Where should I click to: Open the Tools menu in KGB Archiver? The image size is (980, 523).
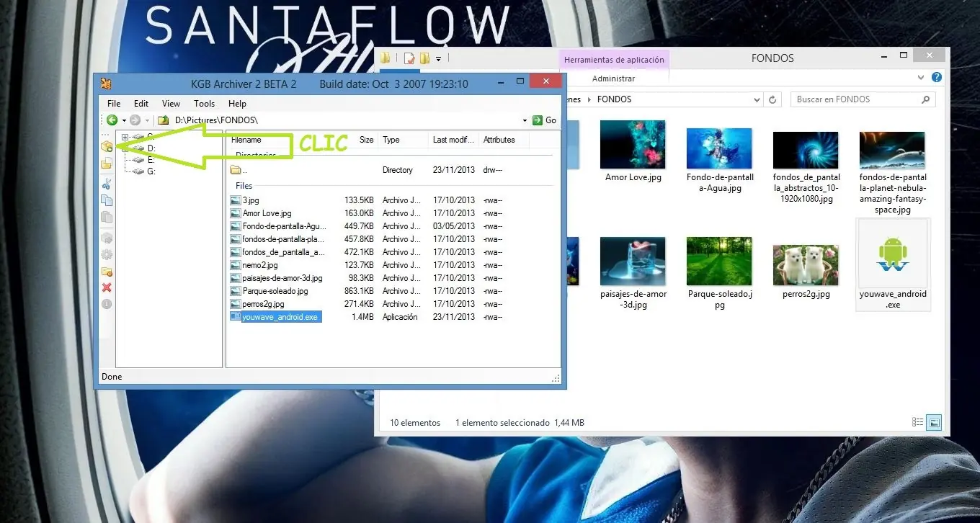205,104
